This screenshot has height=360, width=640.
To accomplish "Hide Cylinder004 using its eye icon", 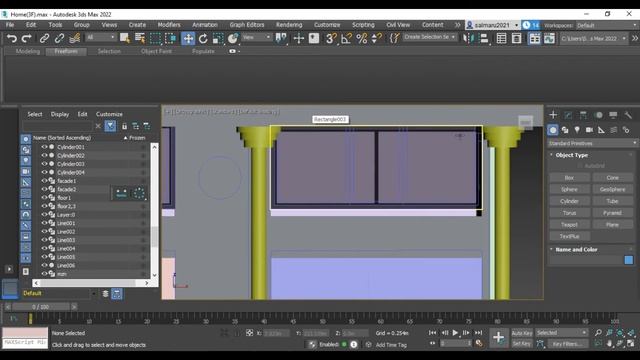I will [x=44, y=172].
